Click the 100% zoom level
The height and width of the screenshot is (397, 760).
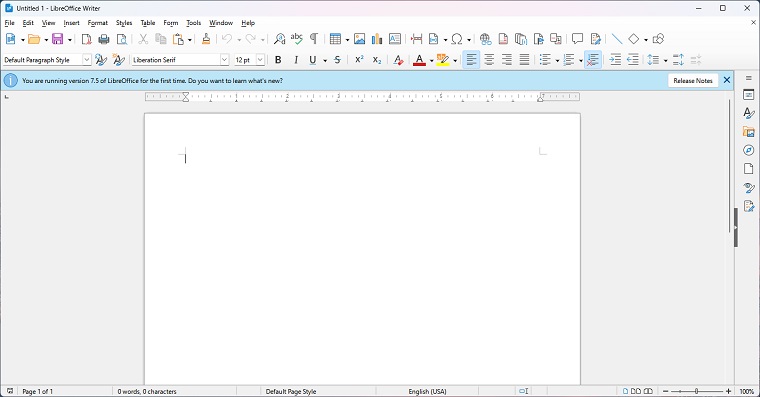click(x=746, y=391)
